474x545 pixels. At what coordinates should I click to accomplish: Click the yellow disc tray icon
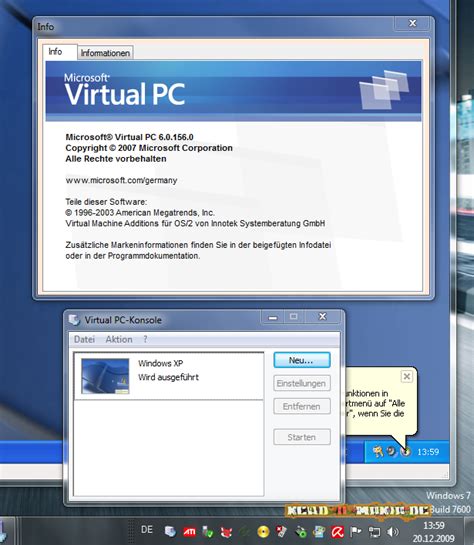[x=263, y=531]
